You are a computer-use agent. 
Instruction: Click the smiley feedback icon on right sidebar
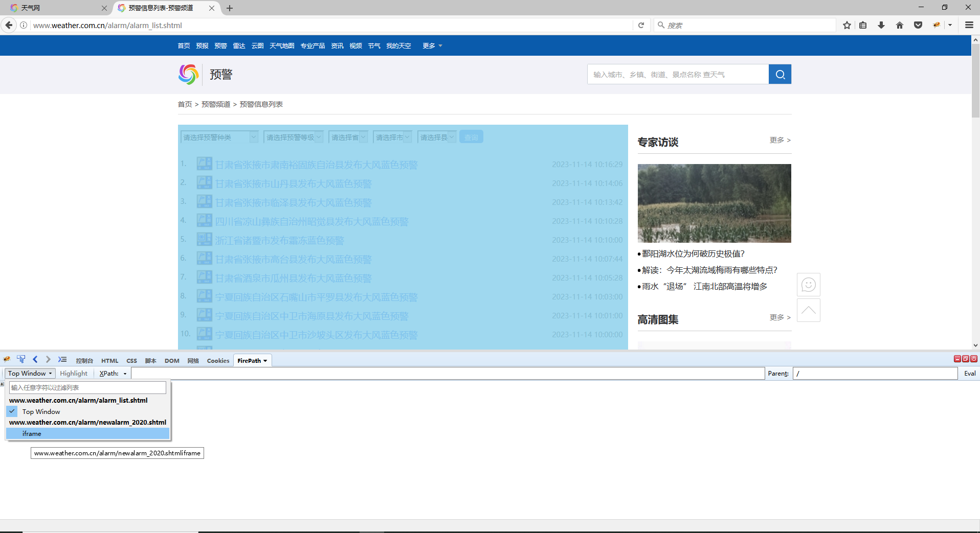tap(808, 285)
